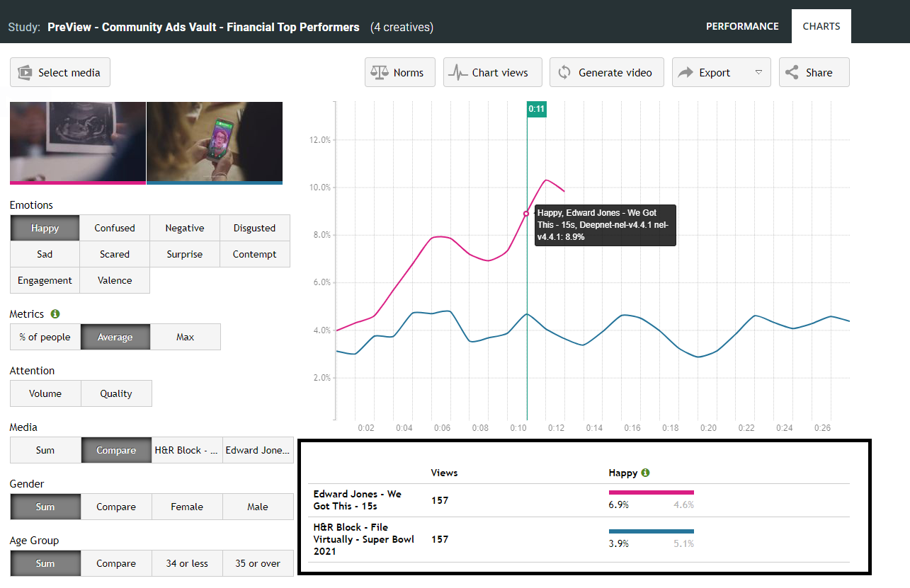Set Gender to Compare
Screen dimensions: 910x588
[x=116, y=507]
